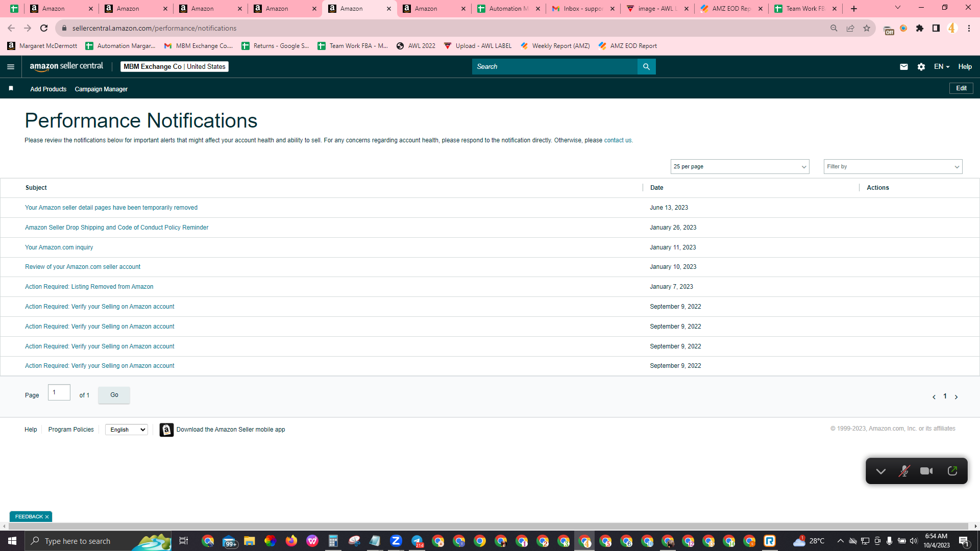Expand the 25 per page dropdown

pyautogui.click(x=740, y=167)
